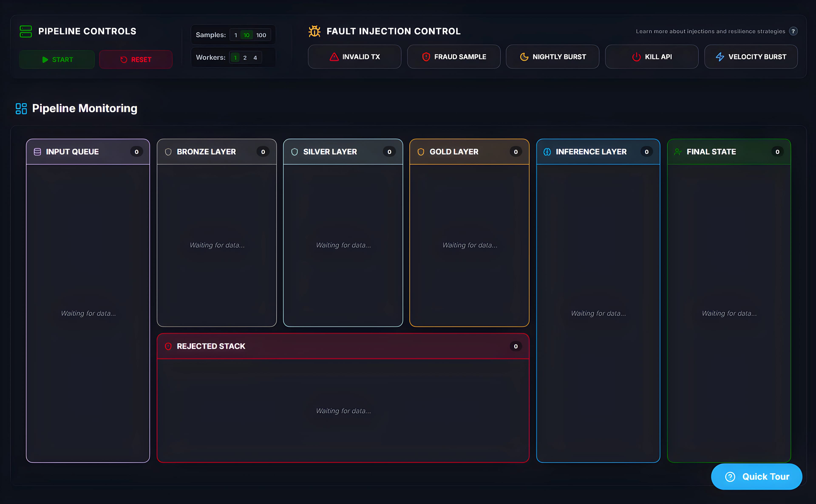816x504 pixels.
Task: Open the injections and resilience strategies link
Action: pyautogui.click(x=710, y=31)
